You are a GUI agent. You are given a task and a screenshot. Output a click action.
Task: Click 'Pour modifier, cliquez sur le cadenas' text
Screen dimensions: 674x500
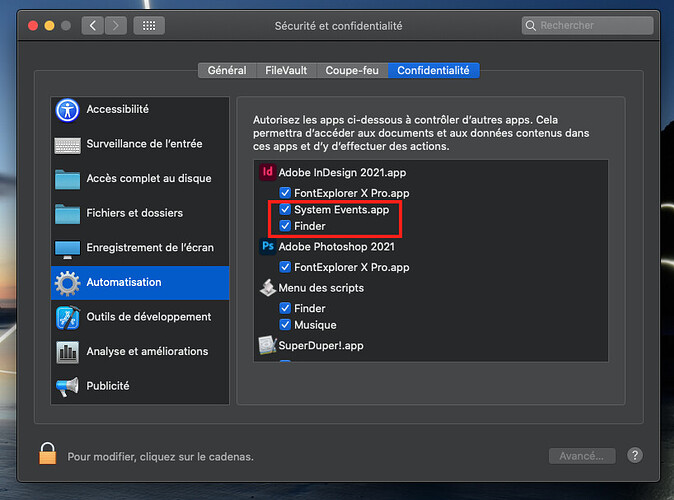(160, 457)
